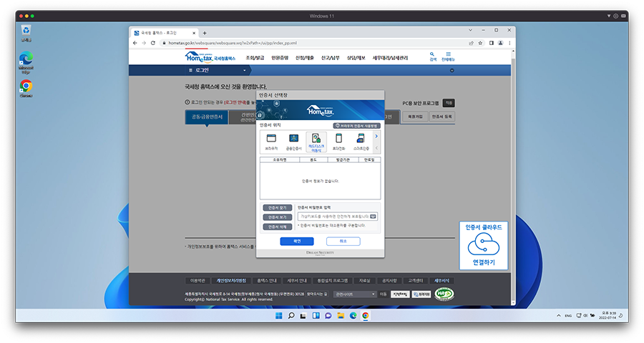Open the 홈택스 안내 footer link
644x343 pixels.
pyautogui.click(x=267, y=281)
